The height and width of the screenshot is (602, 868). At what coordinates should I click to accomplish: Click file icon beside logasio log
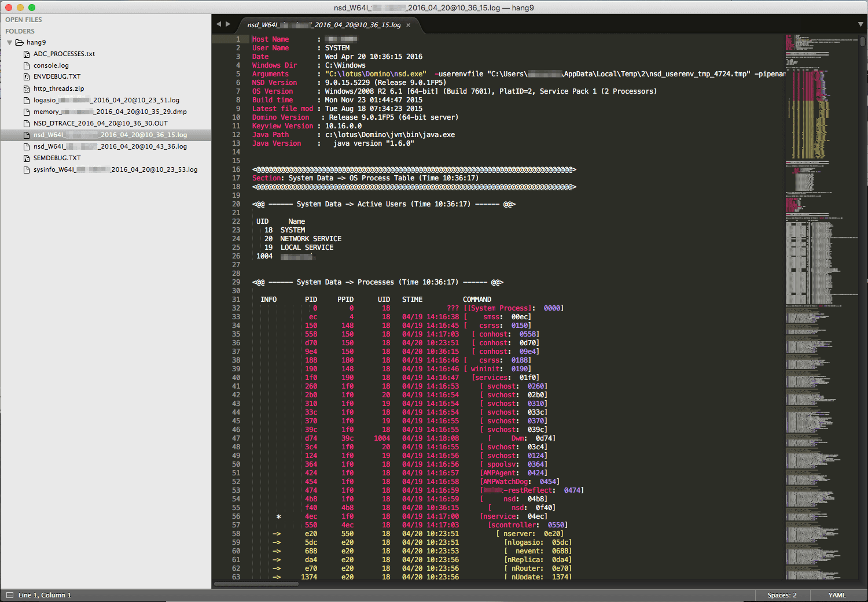click(x=27, y=101)
